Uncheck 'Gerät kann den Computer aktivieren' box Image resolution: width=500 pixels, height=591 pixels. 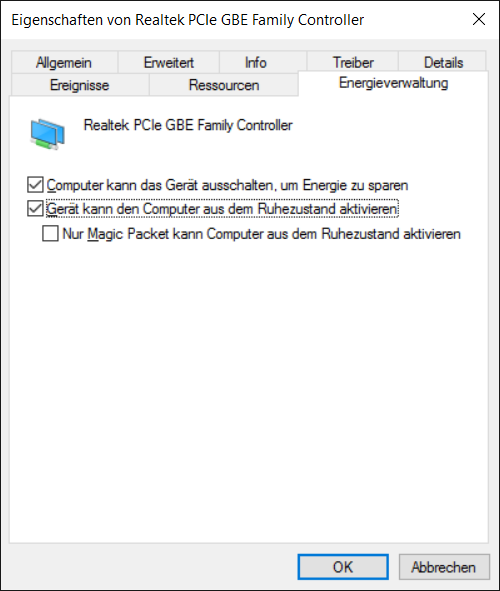click(x=35, y=208)
